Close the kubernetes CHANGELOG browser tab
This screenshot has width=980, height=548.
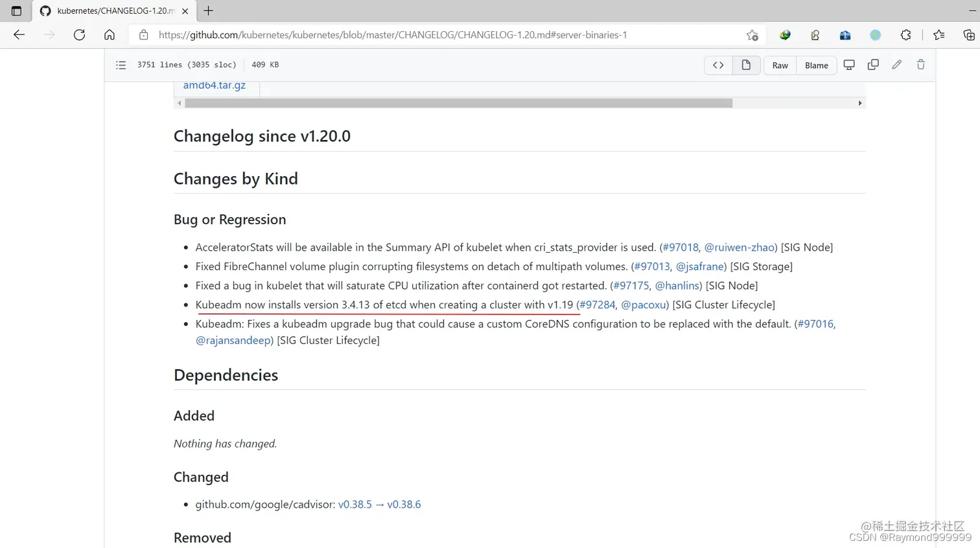coord(185,11)
